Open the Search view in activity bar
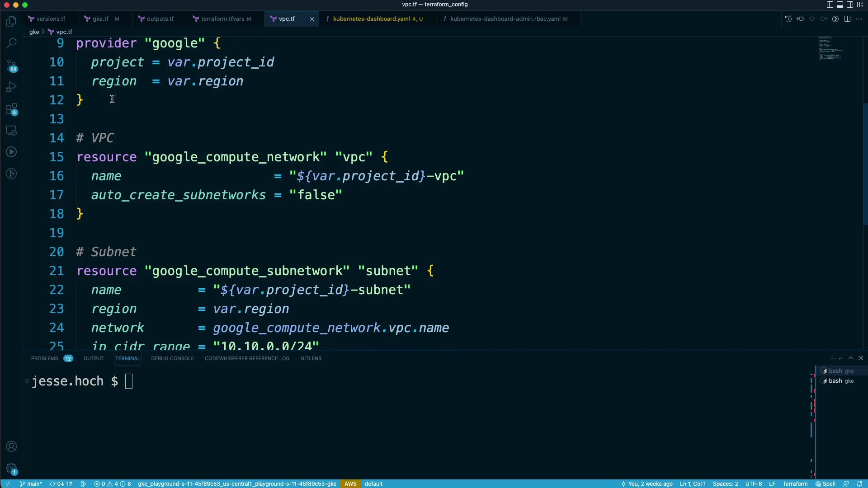The image size is (868, 488). coord(11,43)
